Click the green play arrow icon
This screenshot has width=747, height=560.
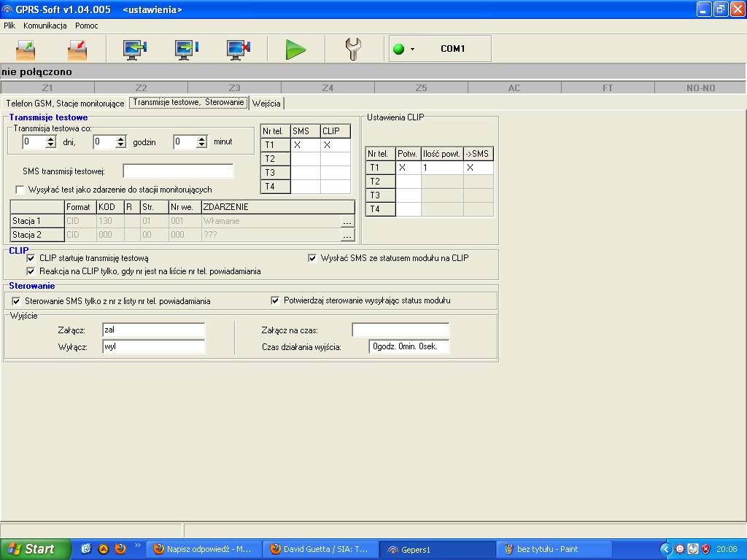pyautogui.click(x=295, y=50)
